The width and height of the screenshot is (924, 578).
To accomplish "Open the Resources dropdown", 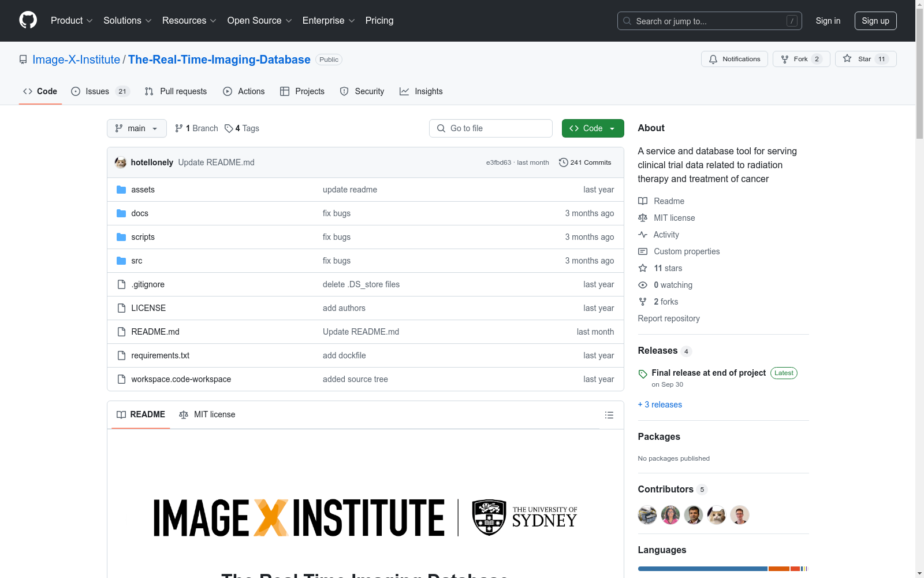I will pyautogui.click(x=189, y=21).
